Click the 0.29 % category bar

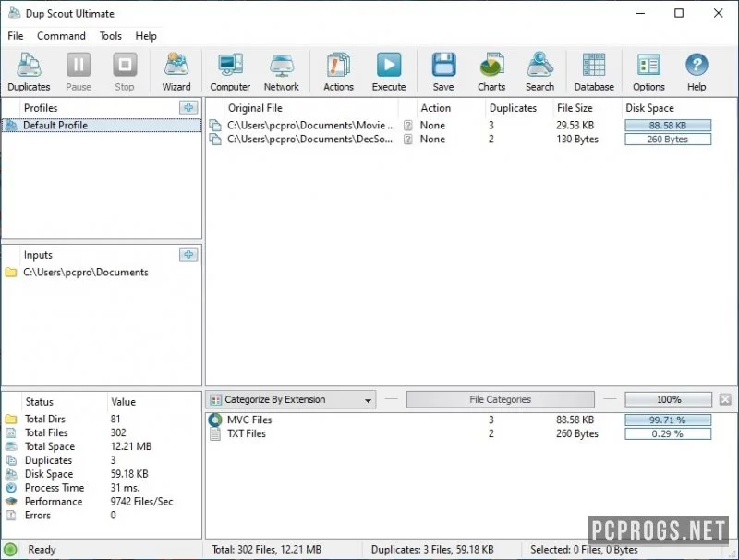coord(668,433)
